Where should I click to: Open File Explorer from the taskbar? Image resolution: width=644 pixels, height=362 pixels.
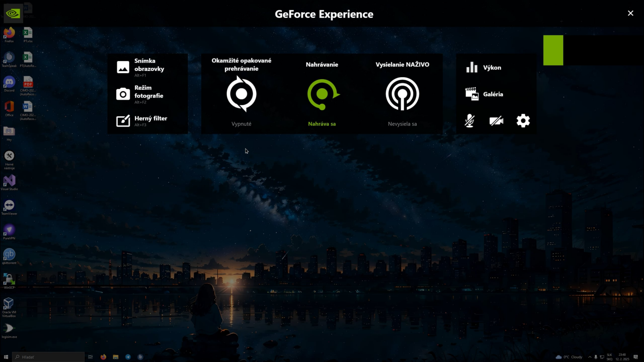116,357
